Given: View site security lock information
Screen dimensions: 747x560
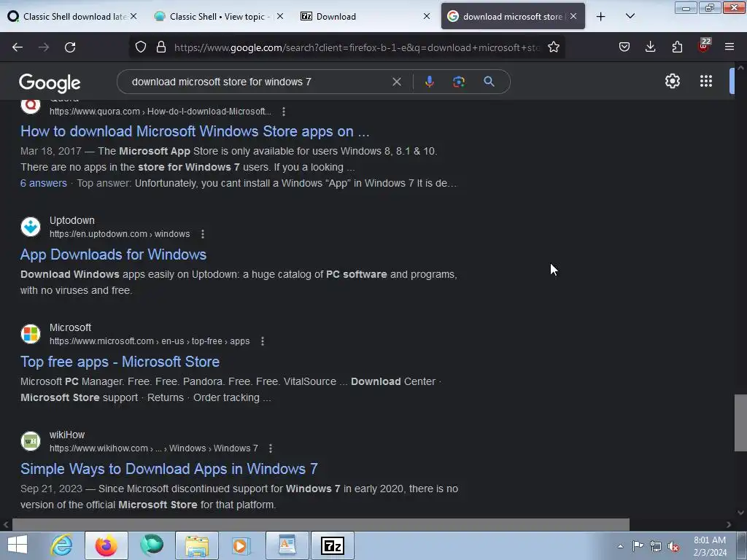Looking at the screenshot, I should tap(161, 47).
